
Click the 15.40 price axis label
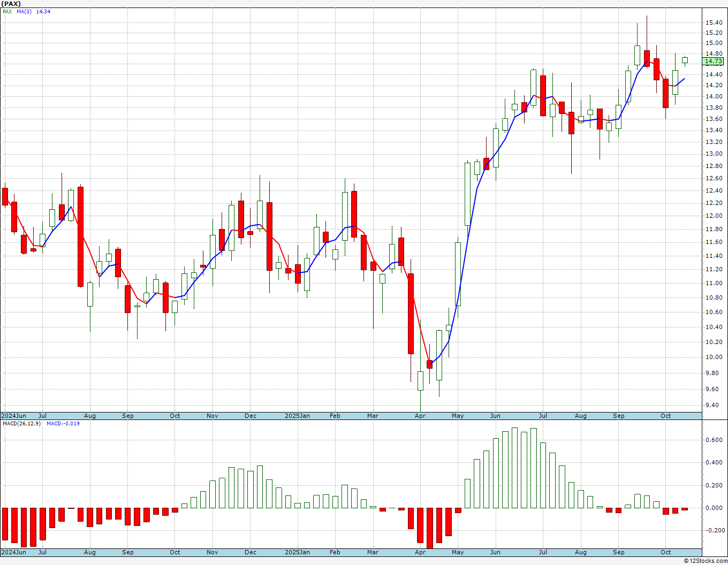[714, 22]
